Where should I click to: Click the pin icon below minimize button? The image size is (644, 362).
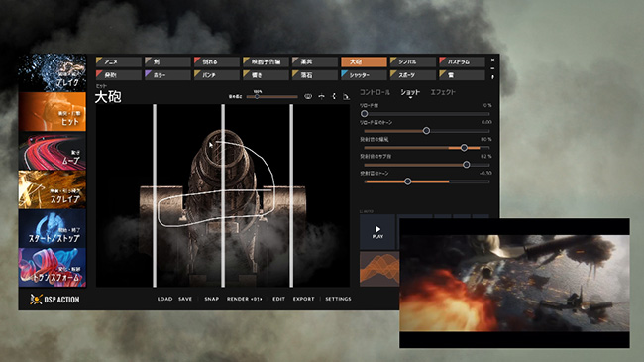pyautogui.click(x=492, y=76)
